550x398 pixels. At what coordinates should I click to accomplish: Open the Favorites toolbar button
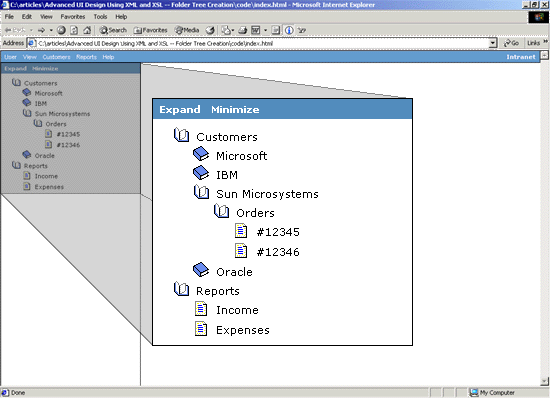(x=150, y=30)
